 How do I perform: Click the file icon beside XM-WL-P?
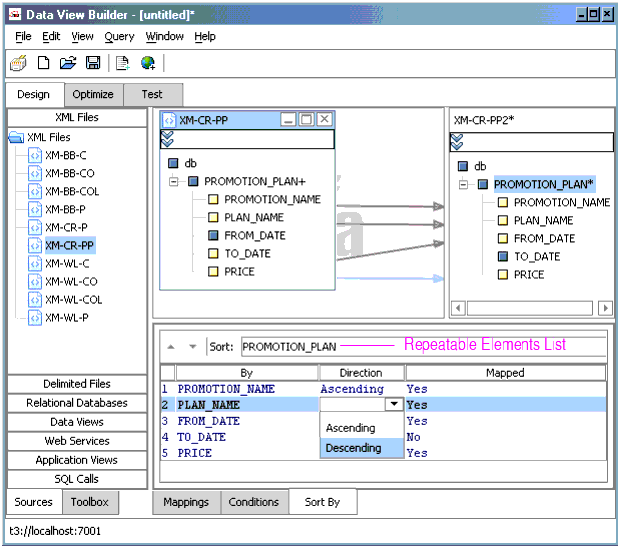35,318
